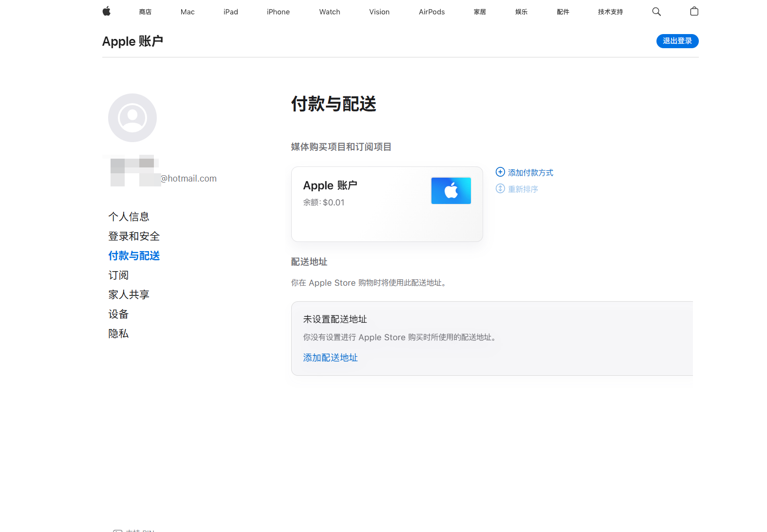Open the 商店 menu in the navigation bar
767x532 pixels.
(145, 12)
